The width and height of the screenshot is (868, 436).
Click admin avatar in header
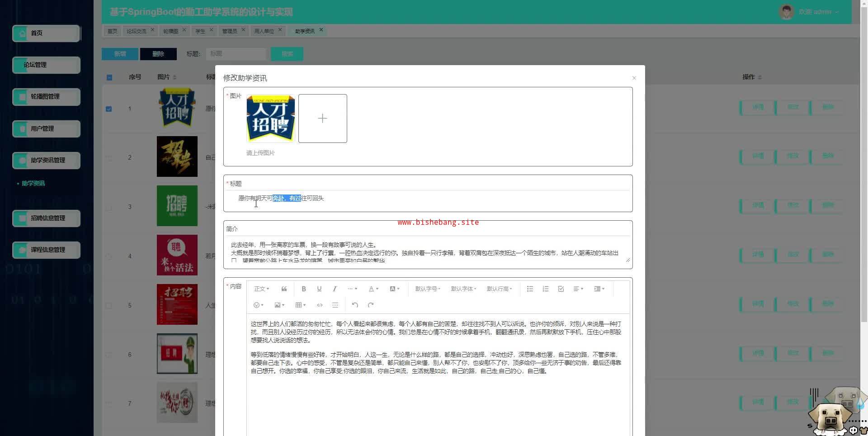click(x=787, y=12)
